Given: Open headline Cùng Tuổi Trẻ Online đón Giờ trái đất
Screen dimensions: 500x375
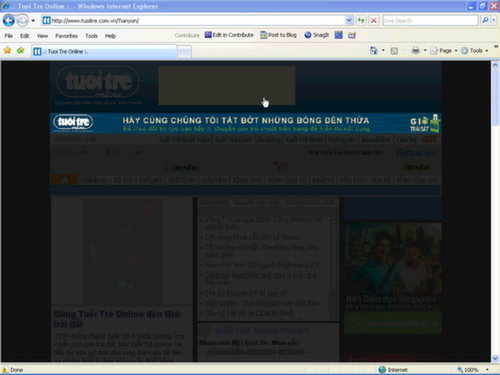Looking at the screenshot, I should pyautogui.click(x=117, y=319).
